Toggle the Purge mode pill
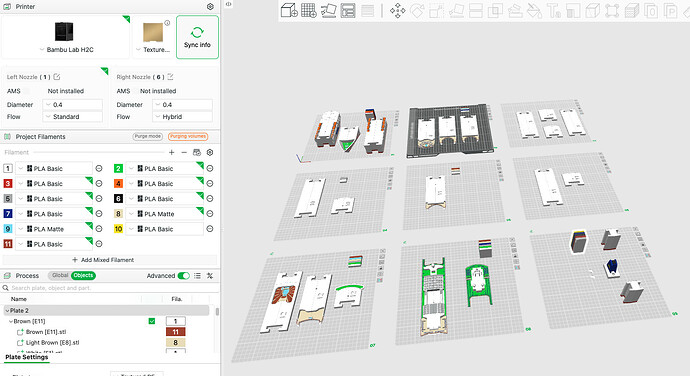Viewport: 690px width, 376px height. click(x=147, y=136)
